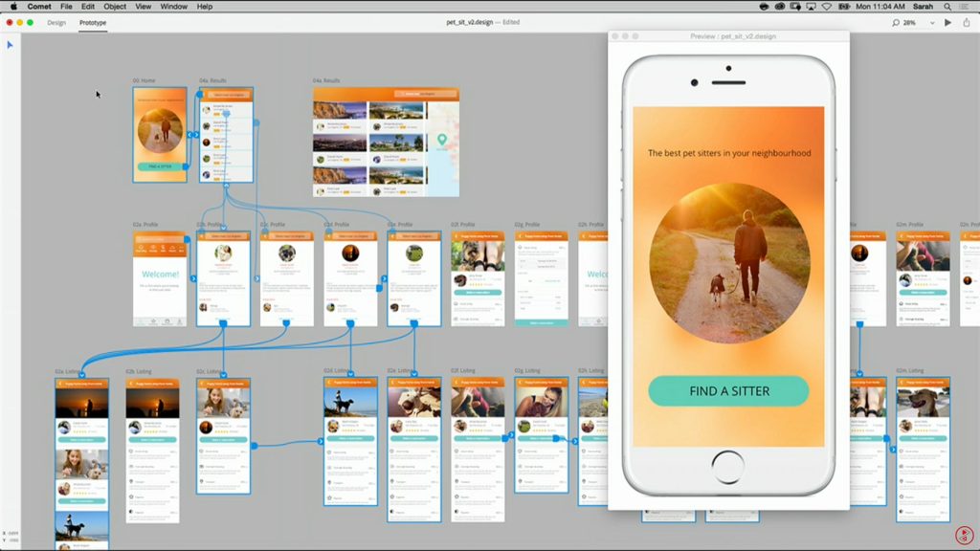Open the zoom level dropdown arrow

tap(932, 23)
